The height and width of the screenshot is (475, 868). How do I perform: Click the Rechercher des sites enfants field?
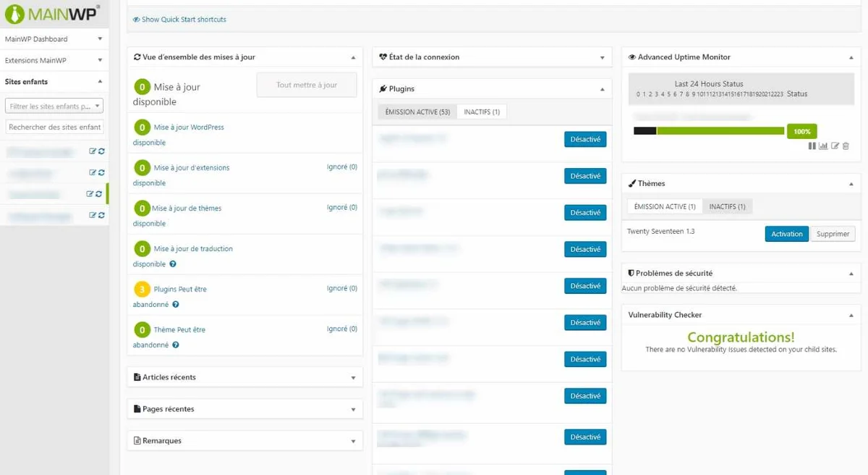click(54, 127)
